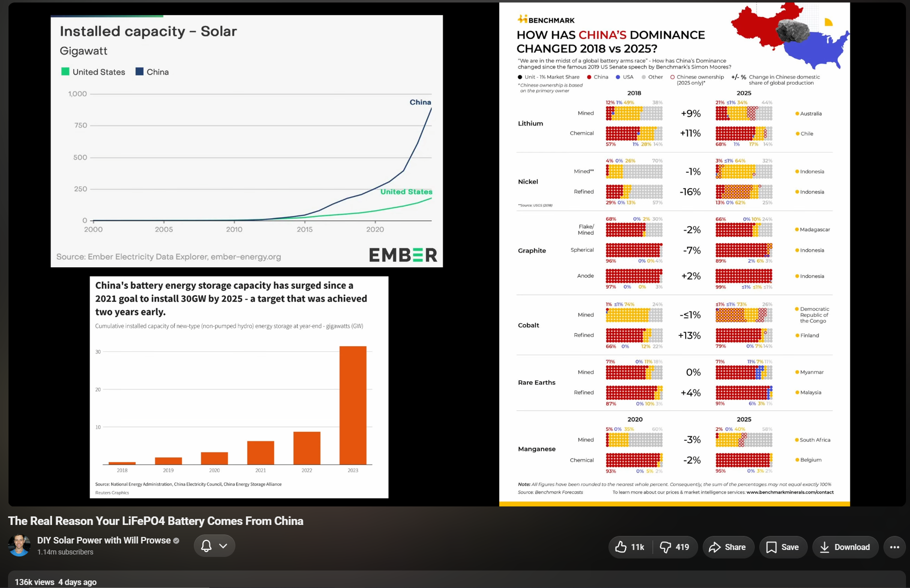The image size is (910, 588).
Task: Open Will Prowse's channel avatar
Action: pyautogui.click(x=19, y=545)
